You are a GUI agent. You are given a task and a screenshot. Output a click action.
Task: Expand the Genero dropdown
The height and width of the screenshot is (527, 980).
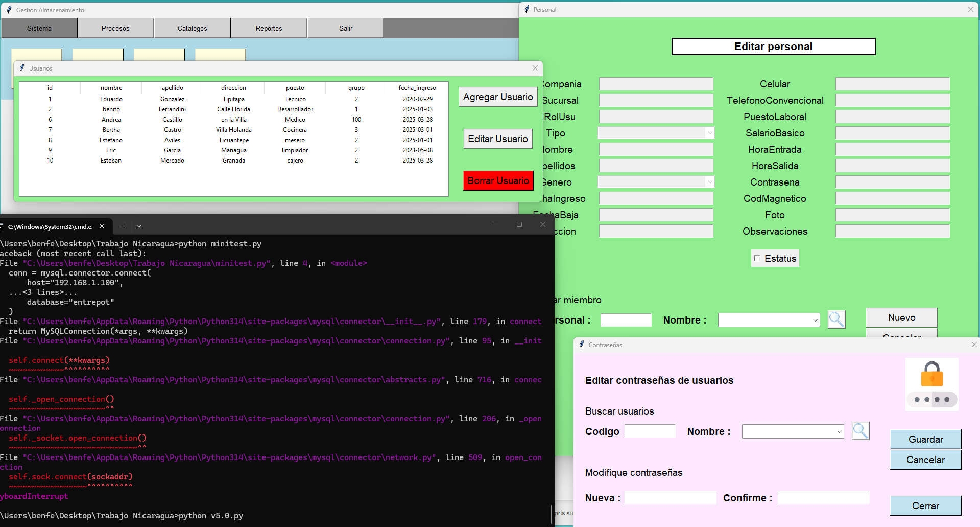coord(709,182)
